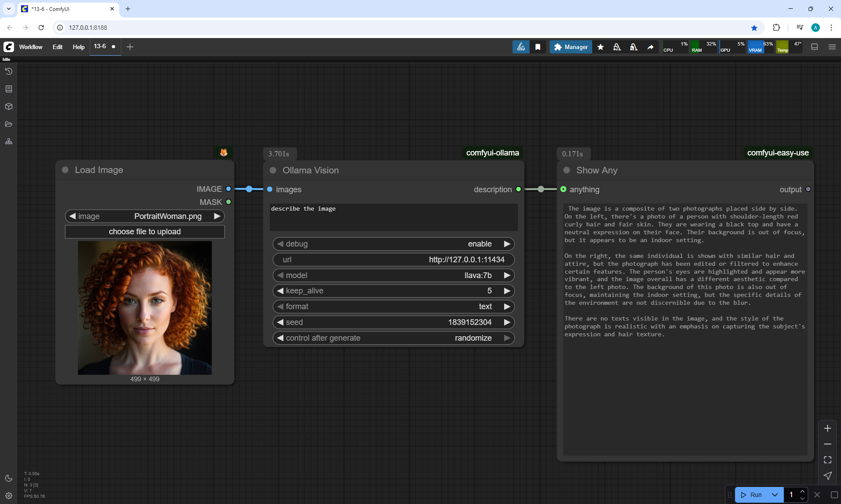Open the Manager button

coord(571,47)
